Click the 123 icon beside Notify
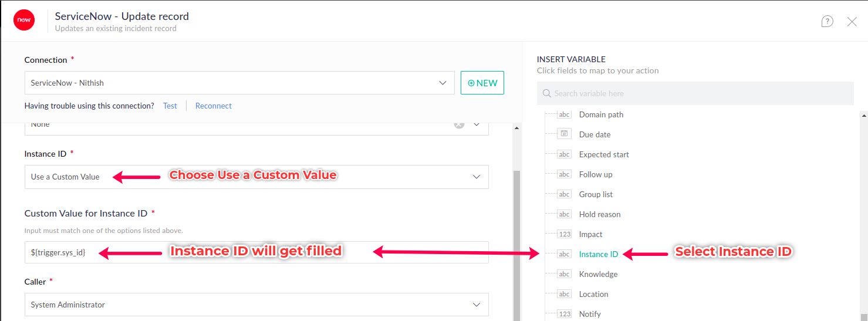This screenshot has height=321, width=868. tap(564, 314)
